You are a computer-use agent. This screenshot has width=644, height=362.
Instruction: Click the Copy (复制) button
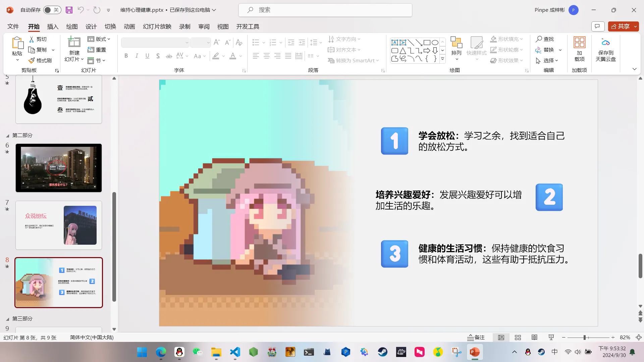coord(38,50)
